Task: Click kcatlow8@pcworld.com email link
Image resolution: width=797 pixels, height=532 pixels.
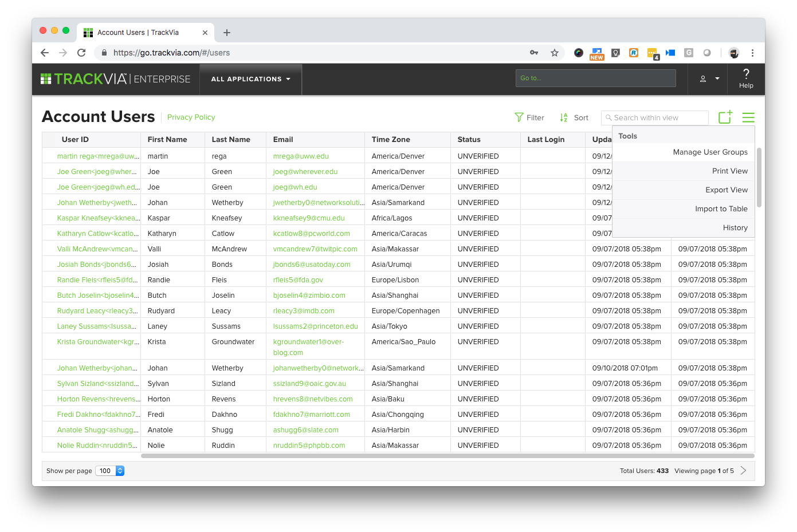Action: (311, 234)
